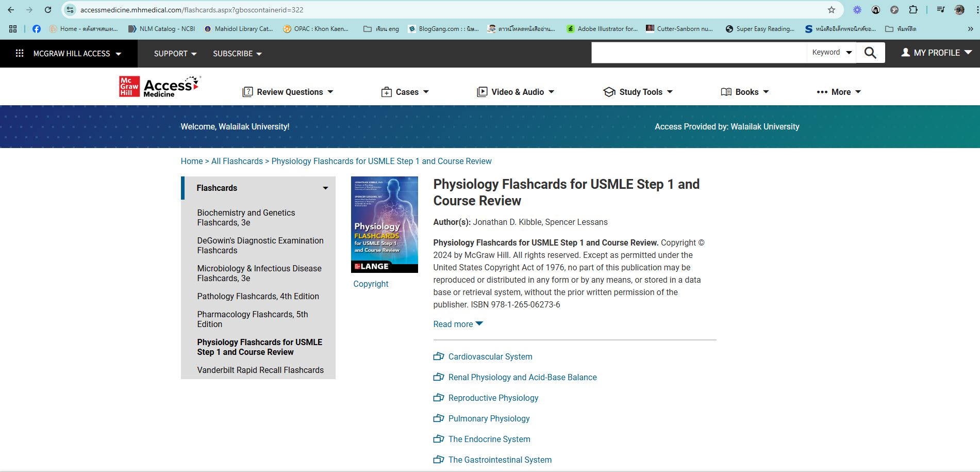Click the flashcard icon beside The Gastrointestinal System
This screenshot has width=980, height=472.
click(439, 460)
